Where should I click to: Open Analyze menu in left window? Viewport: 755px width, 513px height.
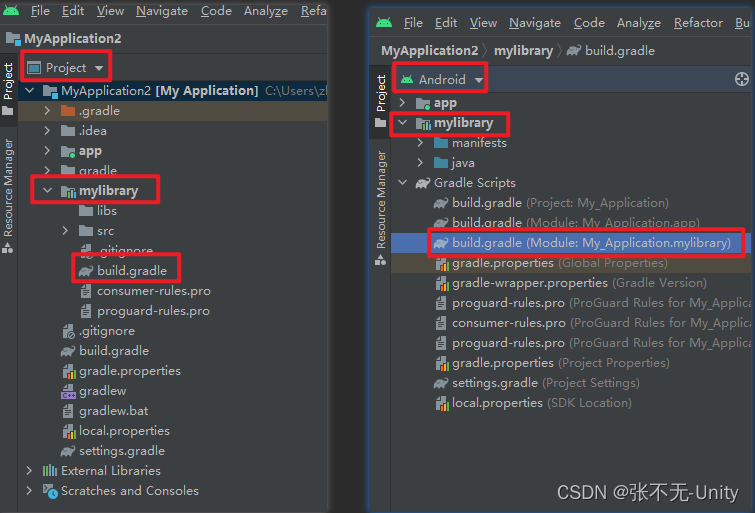click(266, 11)
